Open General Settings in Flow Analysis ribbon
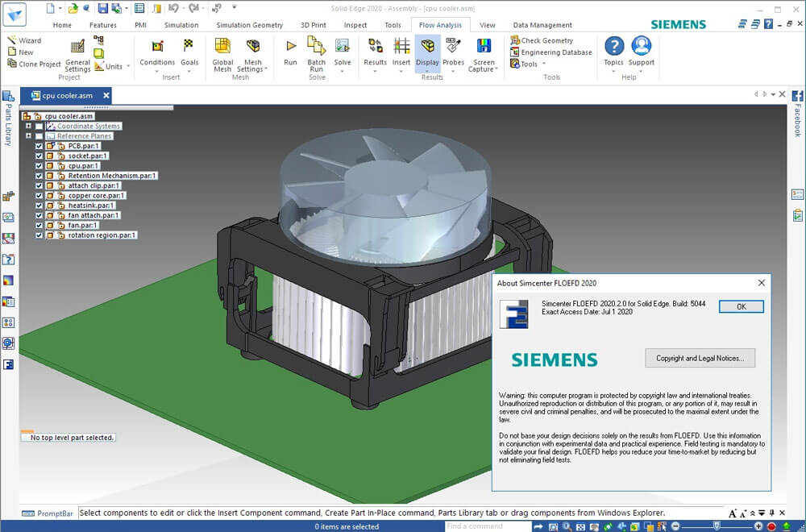 (x=77, y=56)
